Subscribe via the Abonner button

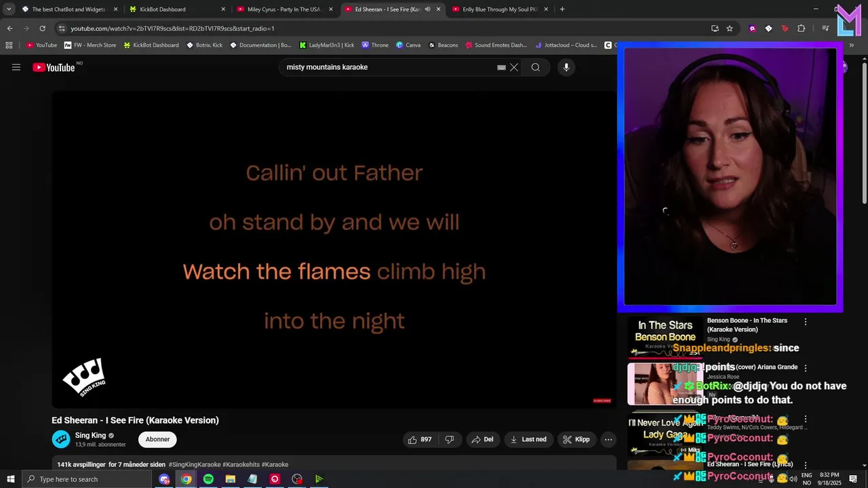coord(157,439)
